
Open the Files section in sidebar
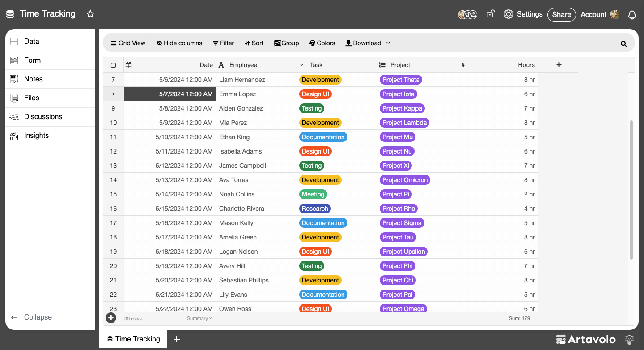click(50, 98)
